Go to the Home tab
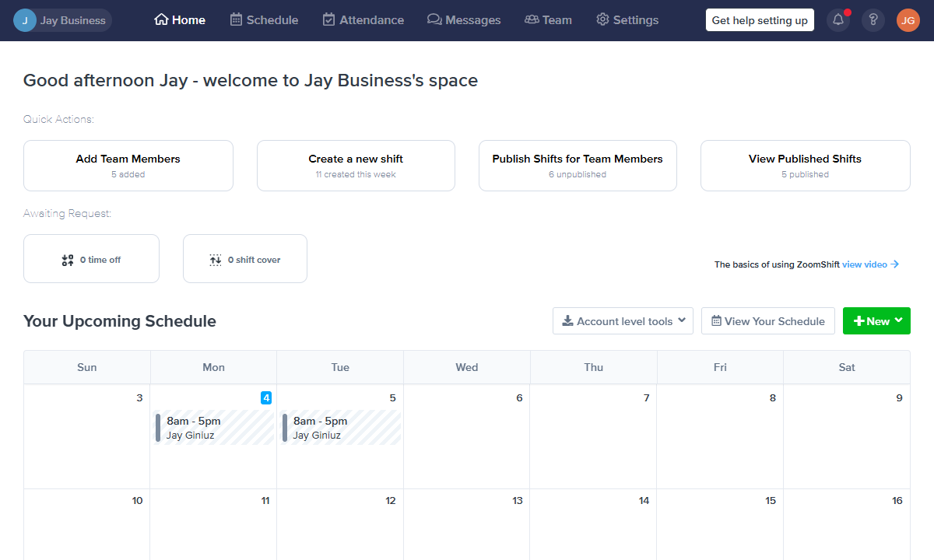The width and height of the screenshot is (934, 560). point(180,20)
